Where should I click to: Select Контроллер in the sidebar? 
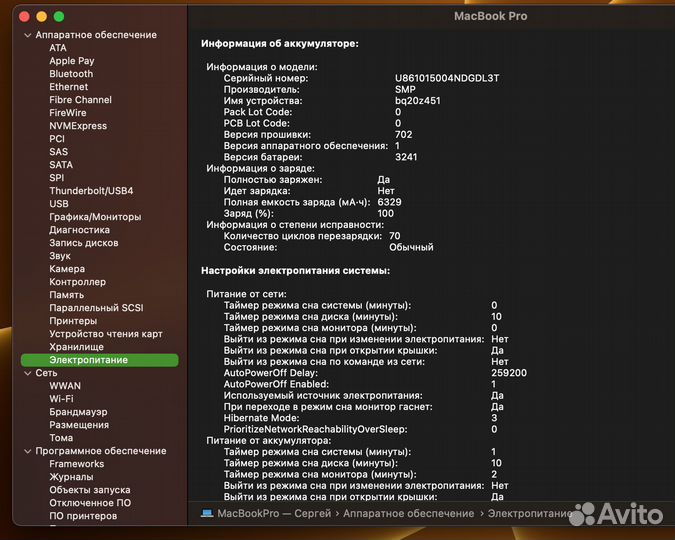click(77, 282)
